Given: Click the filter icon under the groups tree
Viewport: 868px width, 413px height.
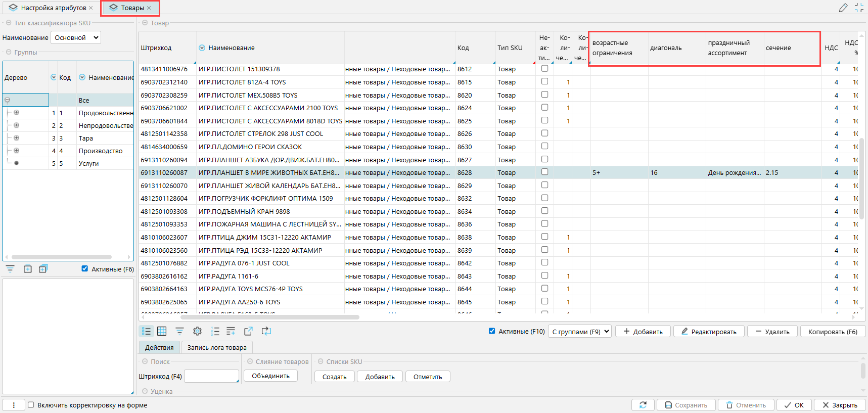Looking at the screenshot, I should click(x=10, y=269).
